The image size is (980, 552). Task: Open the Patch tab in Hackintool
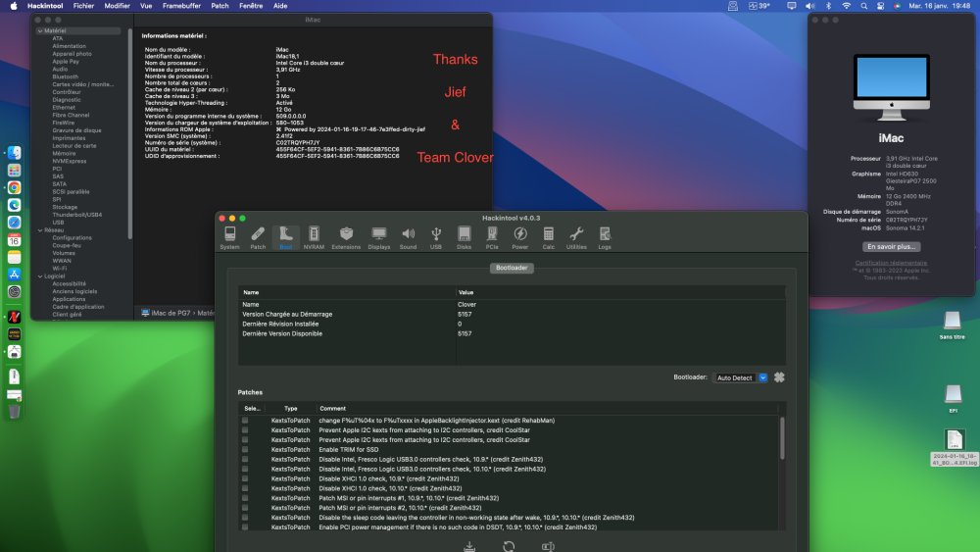point(258,238)
